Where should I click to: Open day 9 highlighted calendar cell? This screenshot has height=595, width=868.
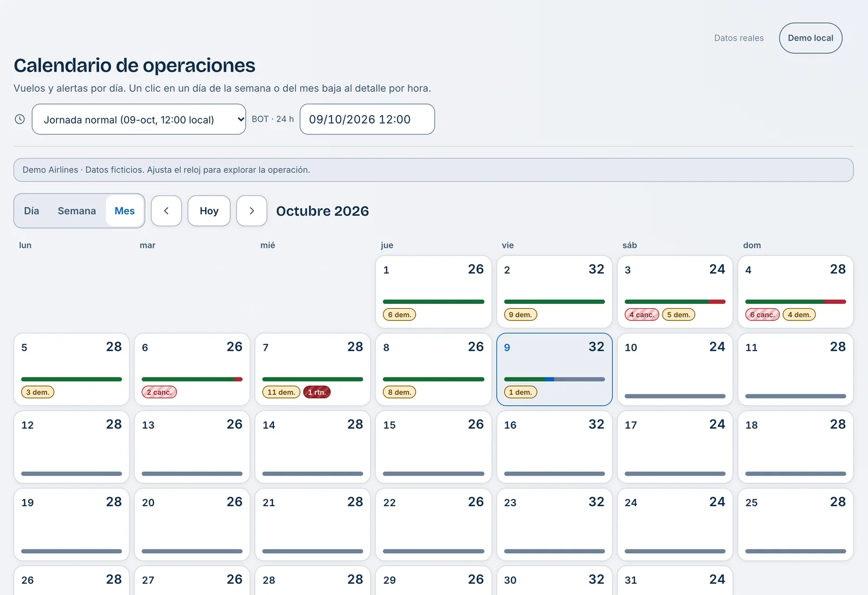554,369
